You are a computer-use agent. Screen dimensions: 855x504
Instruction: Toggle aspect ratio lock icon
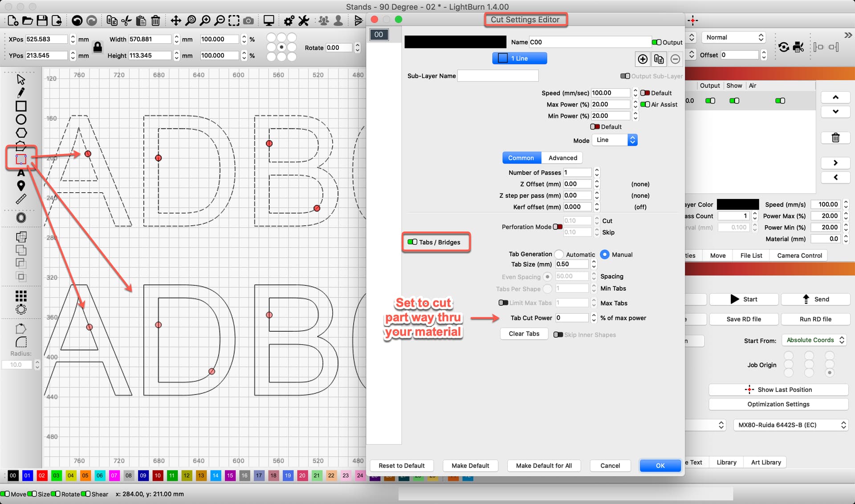[x=98, y=46]
